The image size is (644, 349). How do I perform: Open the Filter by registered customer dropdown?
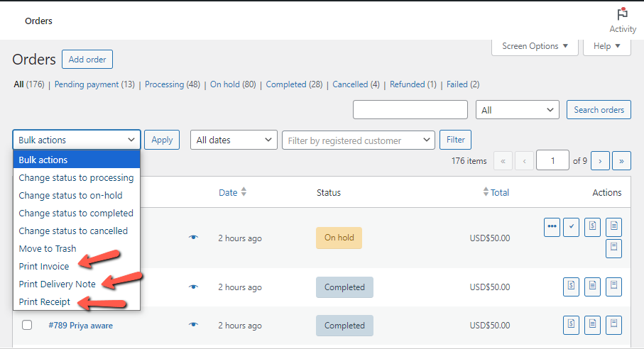pos(359,140)
